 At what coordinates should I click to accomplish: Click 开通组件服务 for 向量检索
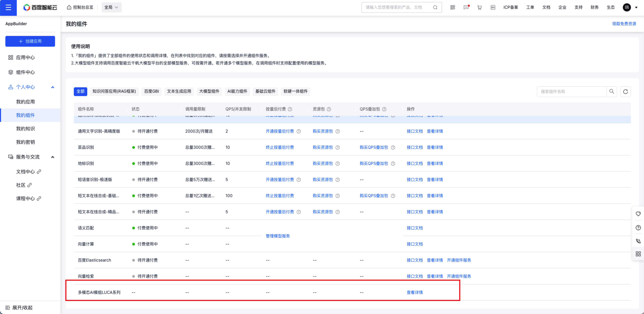tap(459, 276)
